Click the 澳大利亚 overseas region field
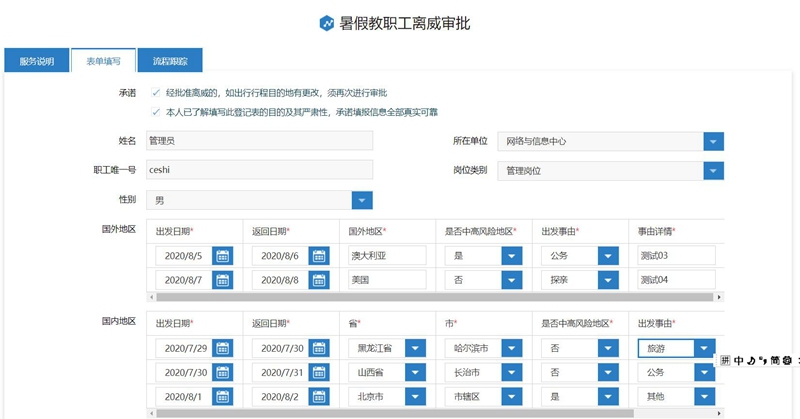Screen dimensions: 800x419 (385, 256)
